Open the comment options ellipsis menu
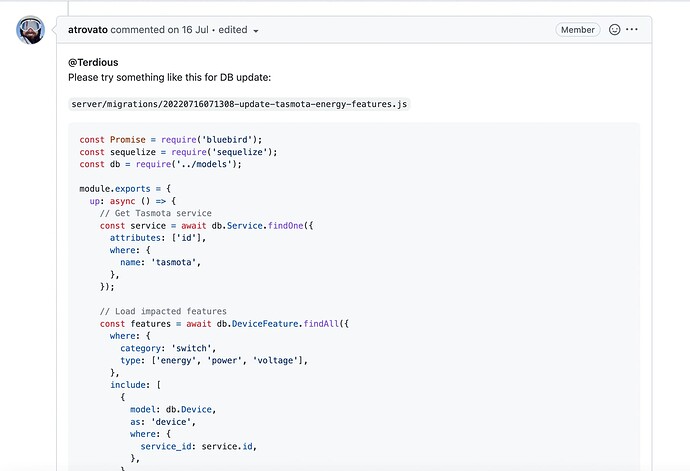Image resolution: width=690 pixels, height=471 pixels. [x=632, y=29]
